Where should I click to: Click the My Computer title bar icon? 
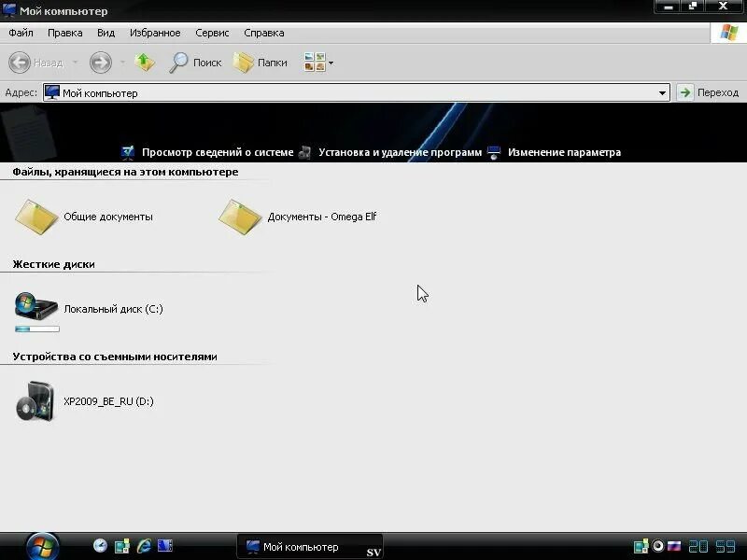[9, 10]
